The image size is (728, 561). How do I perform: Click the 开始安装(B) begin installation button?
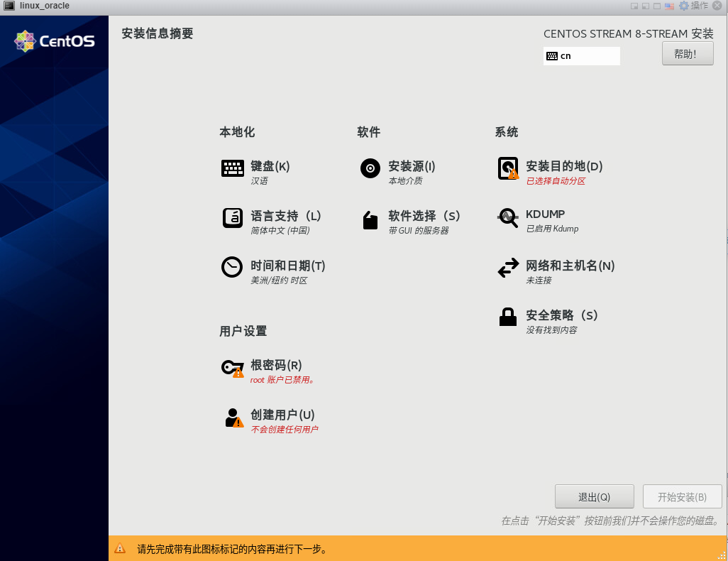pyautogui.click(x=682, y=497)
